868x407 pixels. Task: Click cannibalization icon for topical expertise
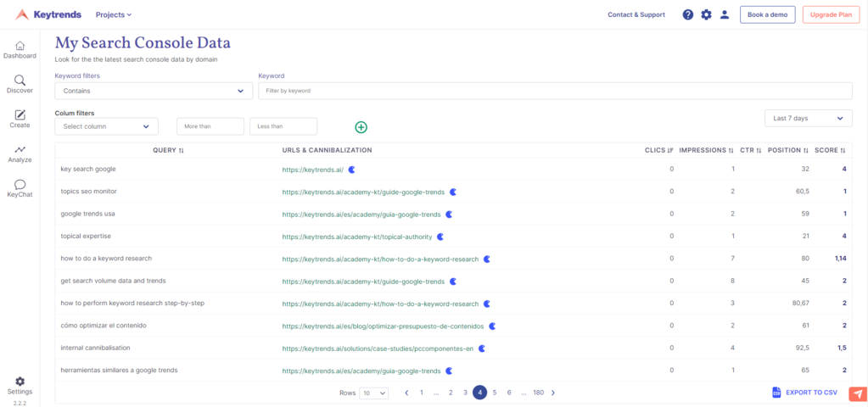(440, 237)
